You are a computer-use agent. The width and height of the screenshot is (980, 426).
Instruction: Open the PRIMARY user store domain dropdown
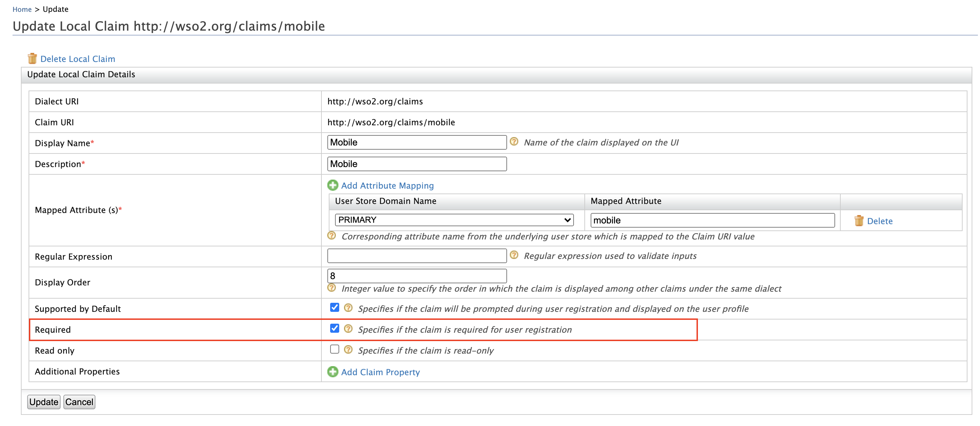454,220
